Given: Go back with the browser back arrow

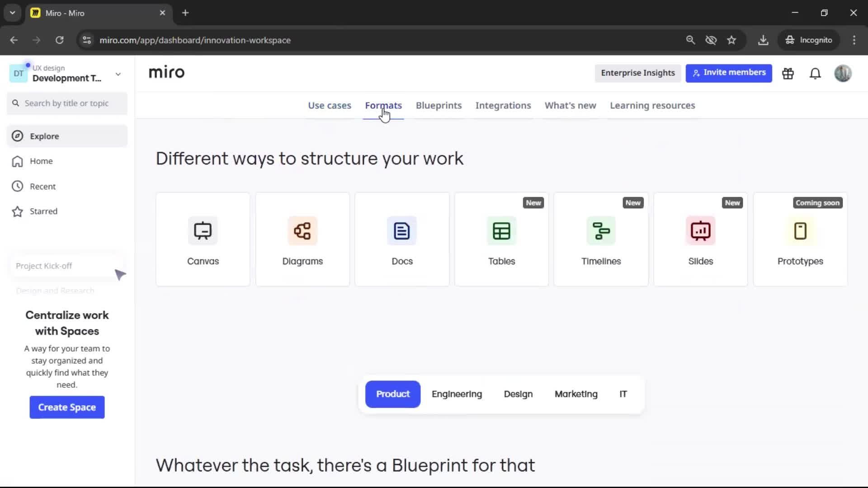Looking at the screenshot, I should pyautogui.click(x=14, y=40).
